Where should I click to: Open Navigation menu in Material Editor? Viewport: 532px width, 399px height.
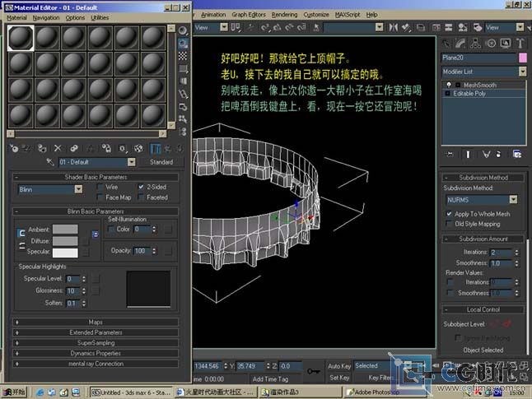point(46,17)
